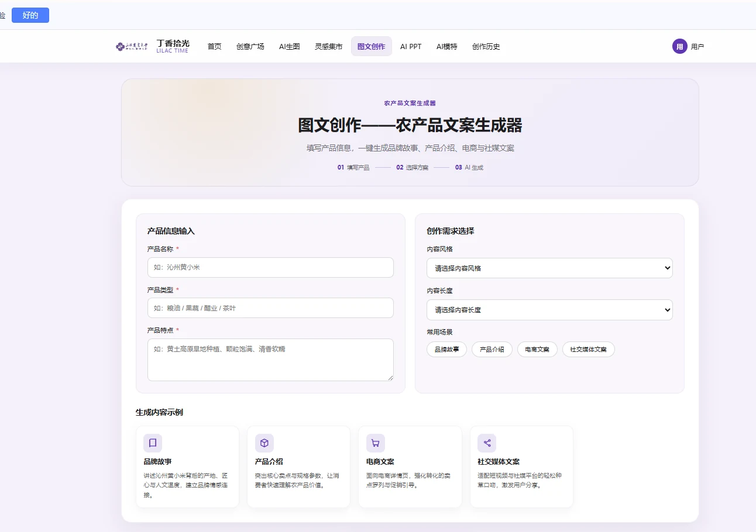This screenshot has width=756, height=532.
Task: Open the 品牌故事 example card title
Action: coord(158,461)
